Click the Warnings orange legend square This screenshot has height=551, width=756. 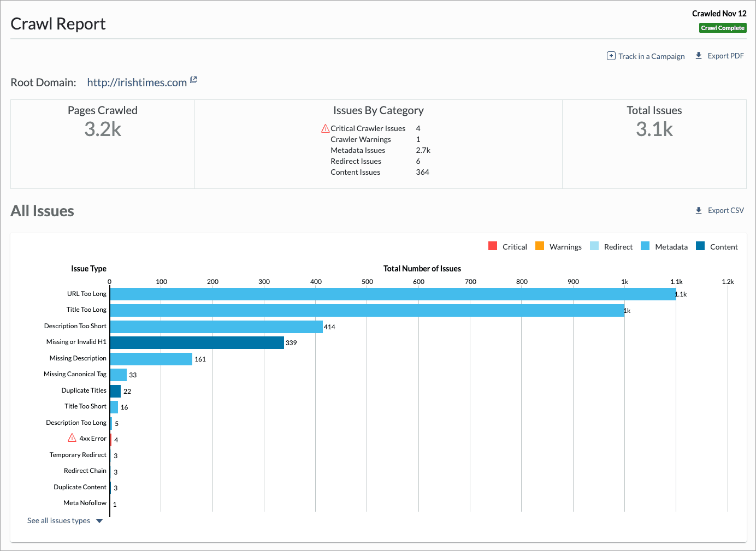(540, 246)
